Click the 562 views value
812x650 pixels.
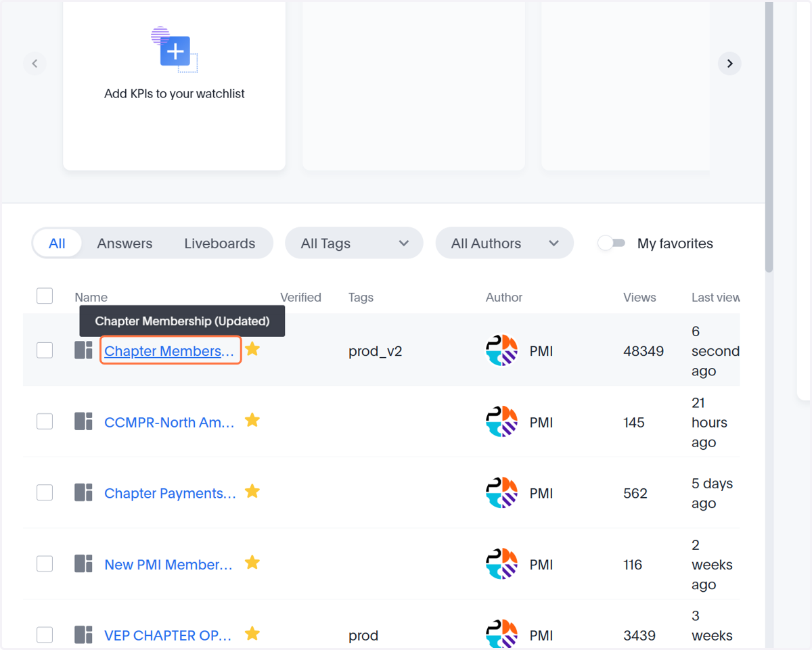[635, 493]
